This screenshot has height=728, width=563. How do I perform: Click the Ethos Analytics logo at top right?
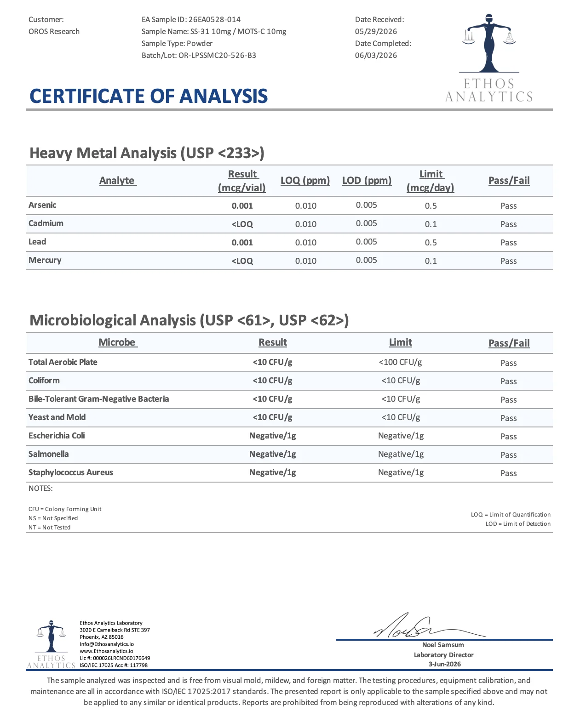[489, 57]
